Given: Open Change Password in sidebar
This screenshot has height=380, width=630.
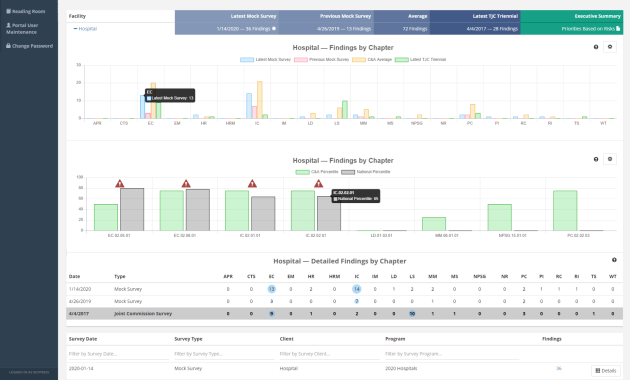Looking at the screenshot, I should tap(29, 46).
